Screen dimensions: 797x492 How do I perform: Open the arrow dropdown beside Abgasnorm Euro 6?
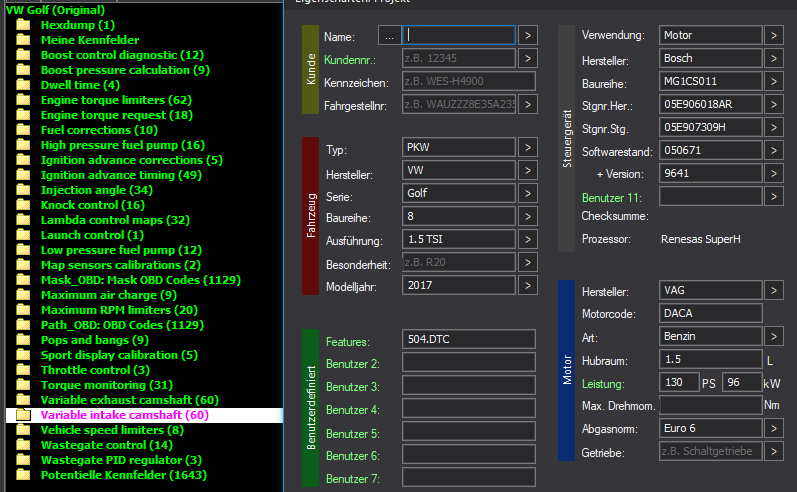pyautogui.click(x=774, y=428)
